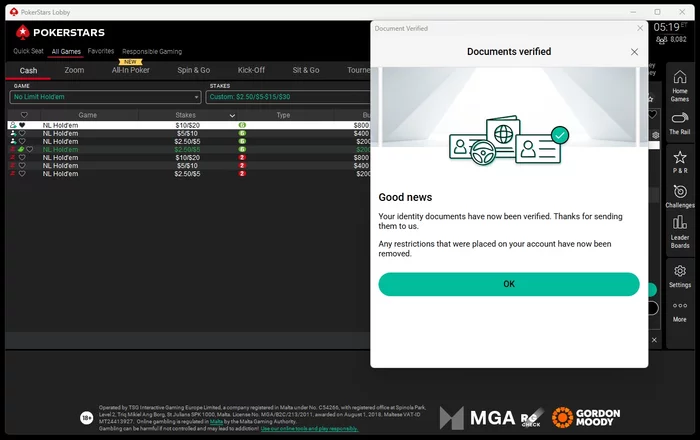Unfavorite the selected 6-max $10/$20 table heart
Image resolution: width=700 pixels, height=440 pixels.
coord(22,125)
